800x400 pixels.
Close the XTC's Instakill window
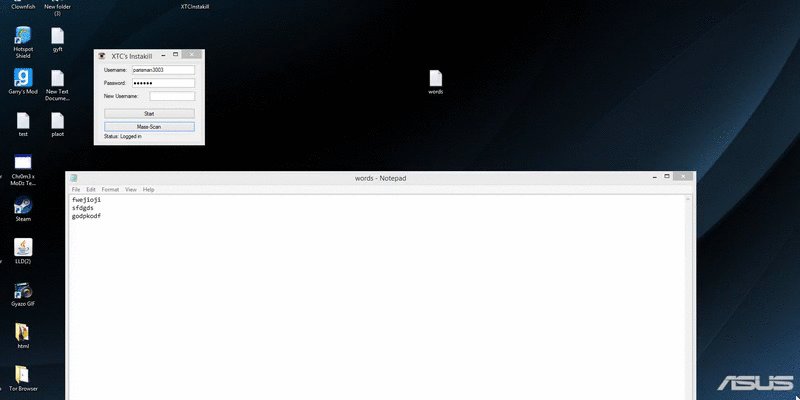(192, 54)
